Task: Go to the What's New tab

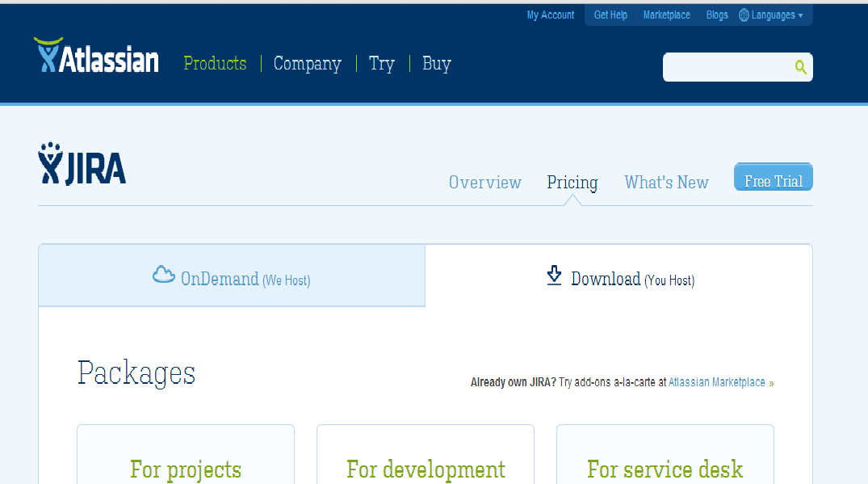Action: coord(666,182)
